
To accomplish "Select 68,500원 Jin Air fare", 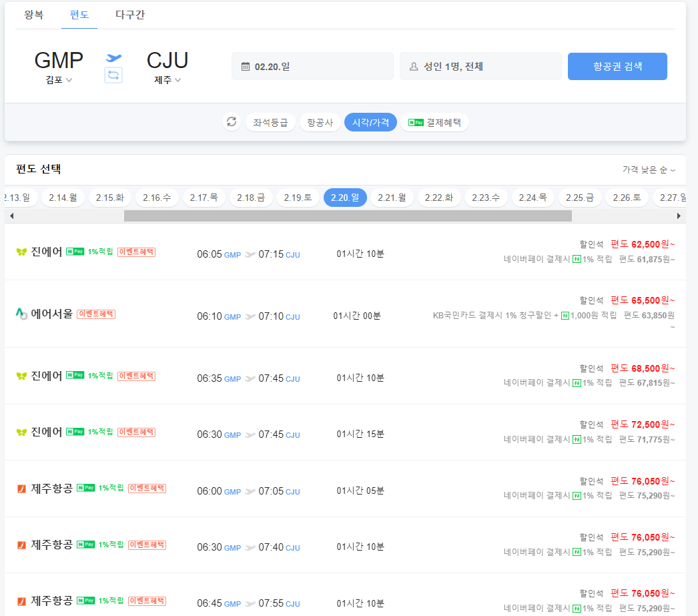I will coord(643,368).
